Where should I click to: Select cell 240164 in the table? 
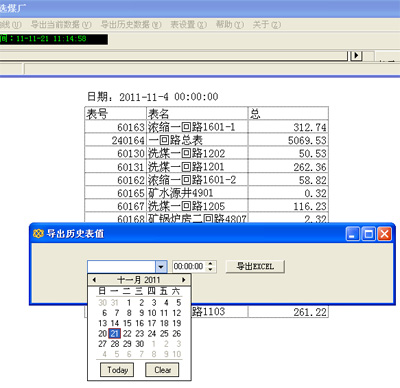115,140
